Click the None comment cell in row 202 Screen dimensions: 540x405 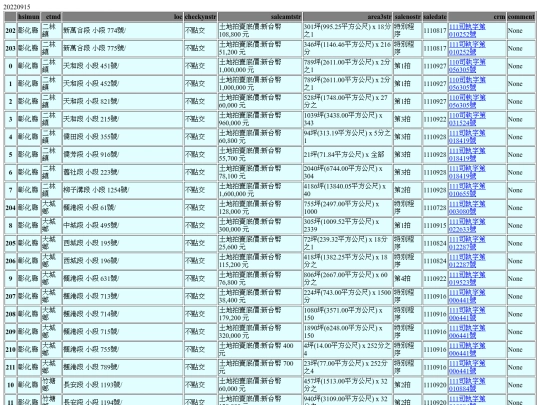coord(521,30)
